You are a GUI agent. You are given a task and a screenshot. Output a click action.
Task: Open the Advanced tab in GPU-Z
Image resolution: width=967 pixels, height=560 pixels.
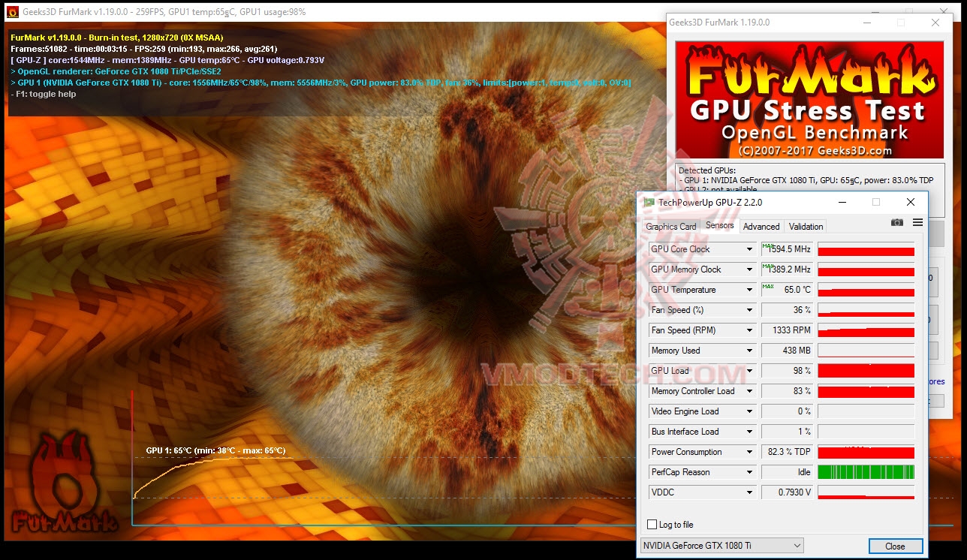click(761, 227)
